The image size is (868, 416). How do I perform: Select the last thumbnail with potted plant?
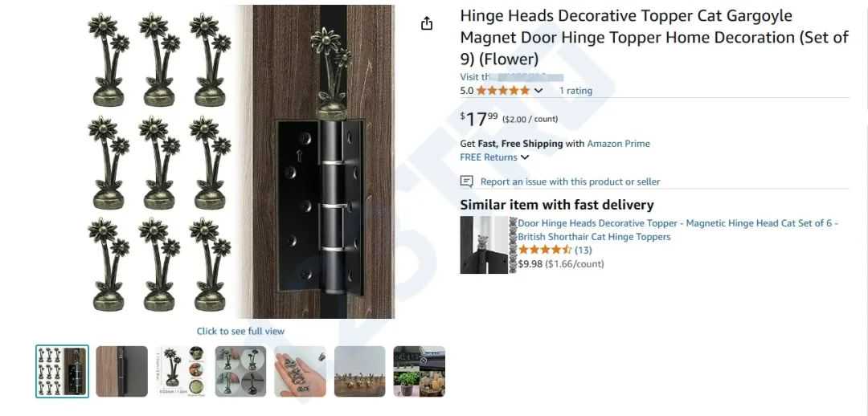419,371
